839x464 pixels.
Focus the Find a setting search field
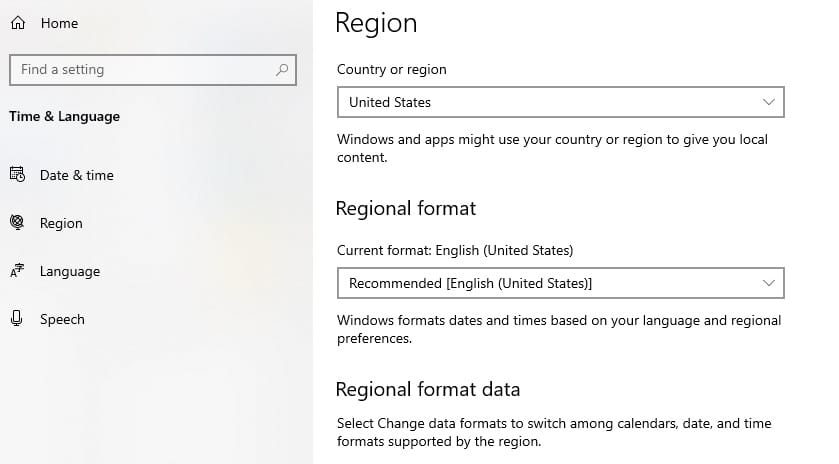(140, 70)
